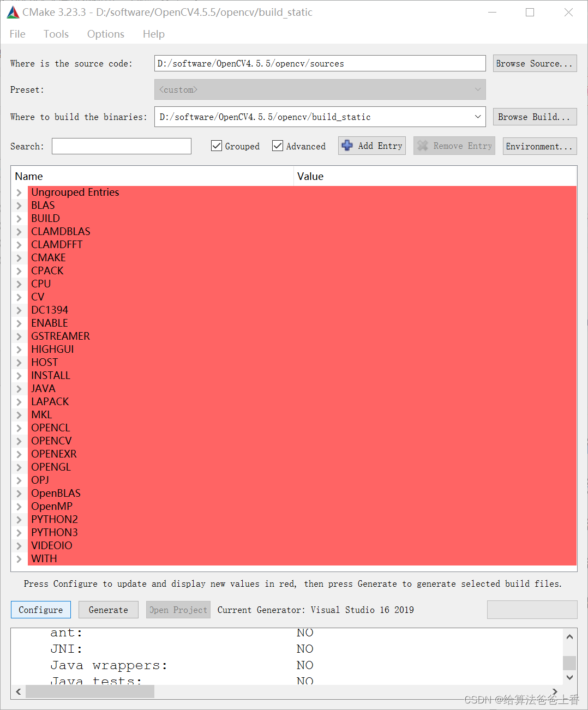Expand the INSTALL group
Image resolution: width=588 pixels, height=710 pixels.
point(19,376)
